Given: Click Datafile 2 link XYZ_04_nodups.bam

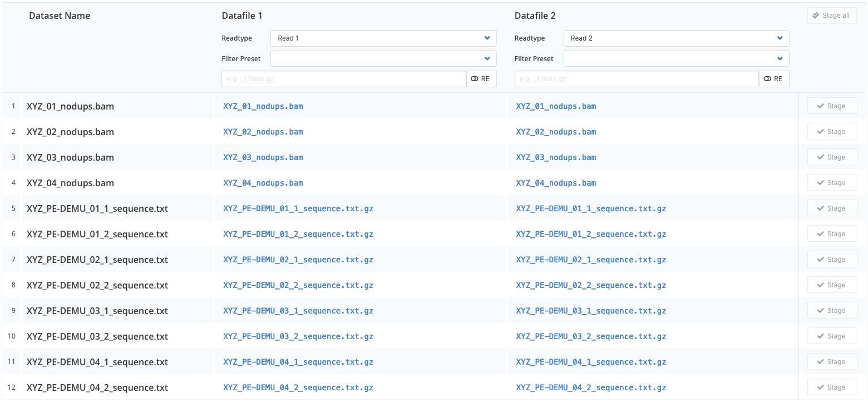Looking at the screenshot, I should [x=556, y=183].
